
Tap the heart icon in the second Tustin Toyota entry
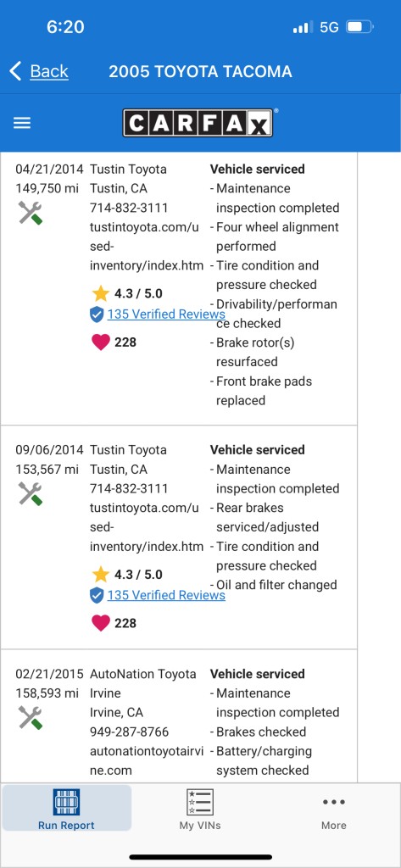(x=100, y=623)
